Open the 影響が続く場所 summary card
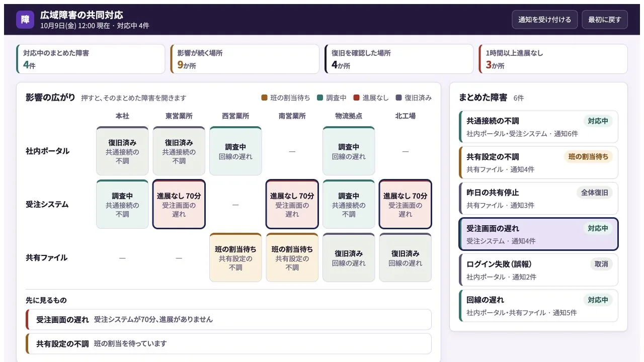Image resolution: width=644 pixels, height=362 pixels. 245,59
